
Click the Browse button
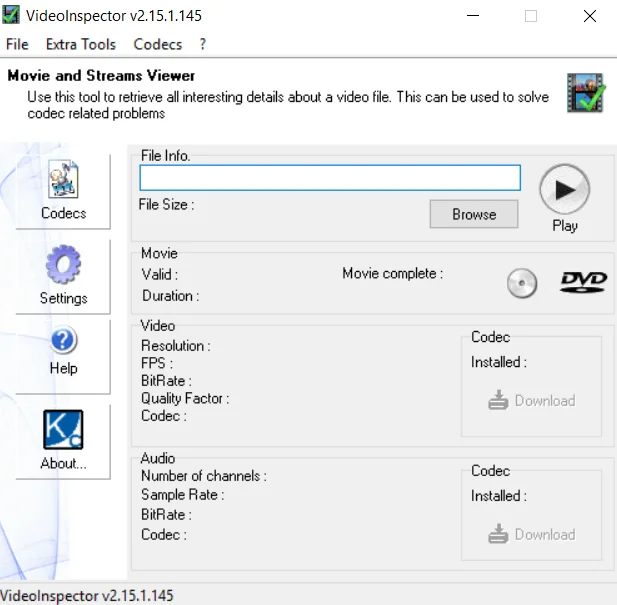coord(474,214)
